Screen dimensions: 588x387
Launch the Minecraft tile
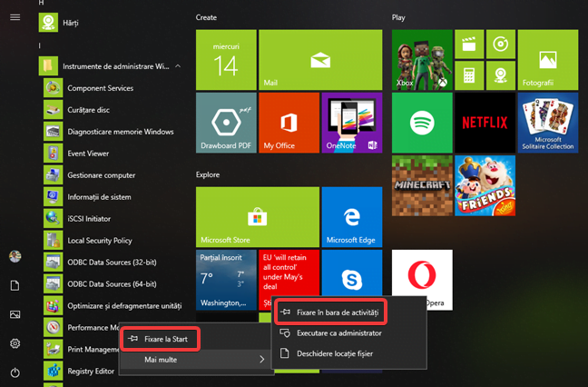point(422,186)
